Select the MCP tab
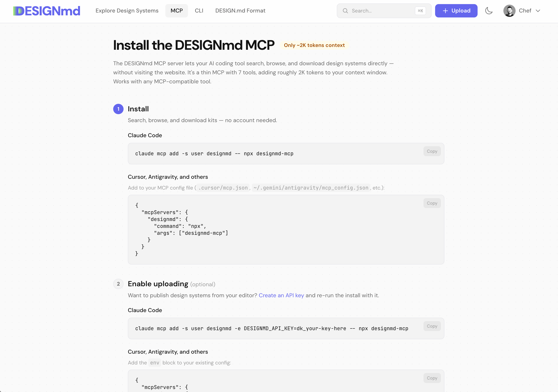558x392 pixels. [177, 11]
